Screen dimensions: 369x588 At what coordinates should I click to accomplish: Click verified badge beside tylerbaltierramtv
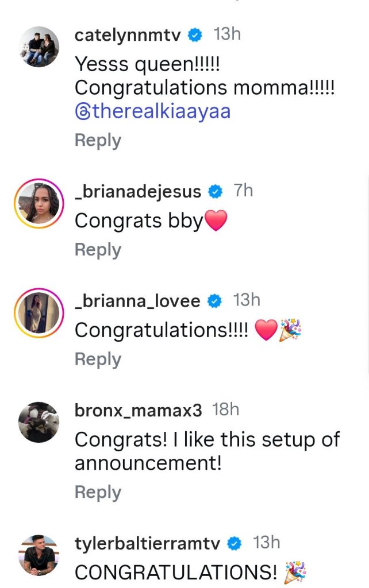[x=236, y=544]
